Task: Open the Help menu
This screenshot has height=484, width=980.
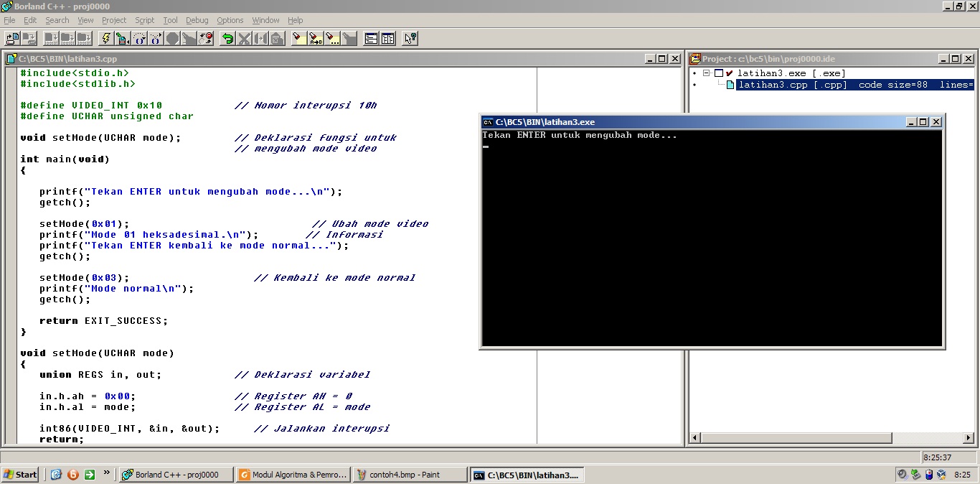Action: pyautogui.click(x=296, y=20)
